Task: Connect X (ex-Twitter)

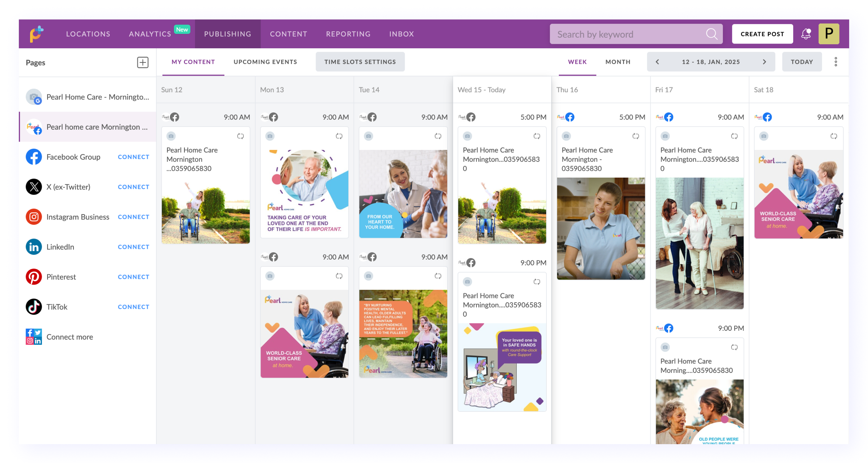Action: tap(133, 187)
